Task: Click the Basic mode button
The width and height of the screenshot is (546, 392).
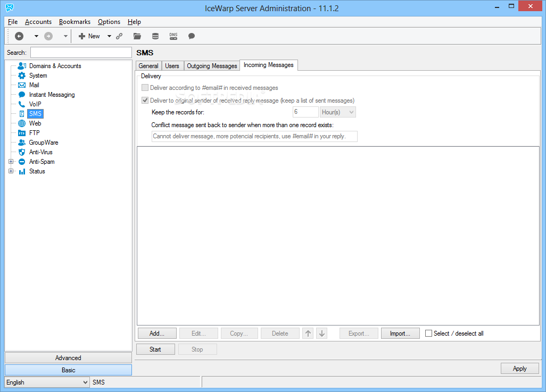Action: (x=68, y=370)
